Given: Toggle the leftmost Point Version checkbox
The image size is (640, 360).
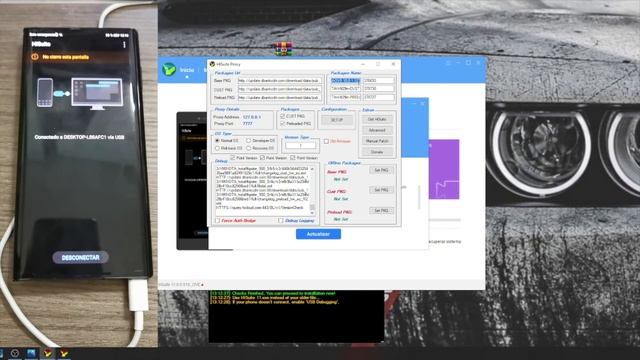Looking at the screenshot, I should coord(232,158).
